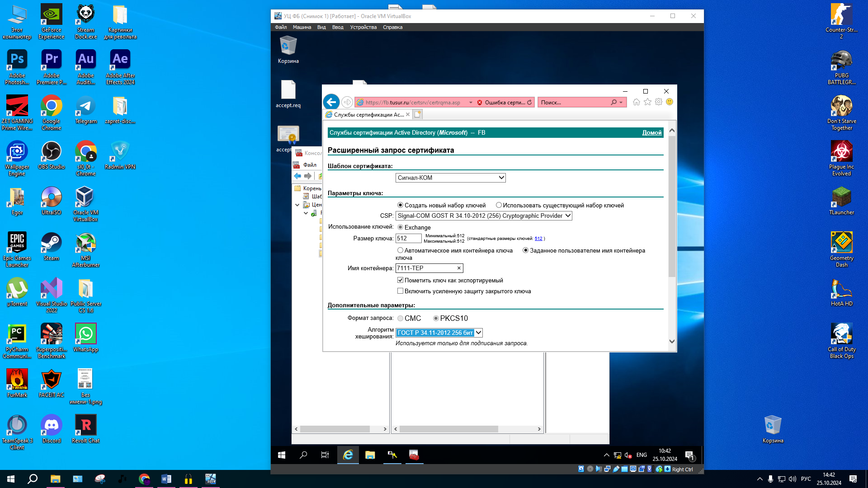Click IE page scroll down arrow
868x488 pixels.
672,342
